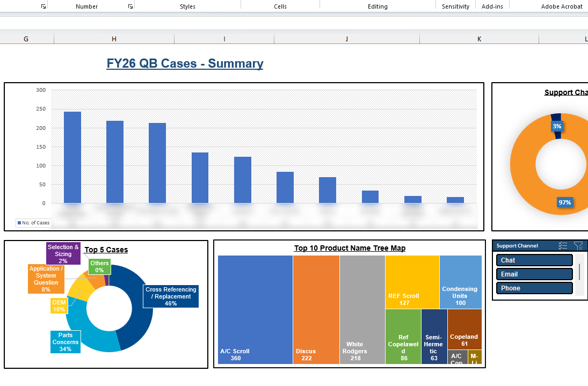Click the Discus treemap block
Screen dimensions: 588x386
316,310
